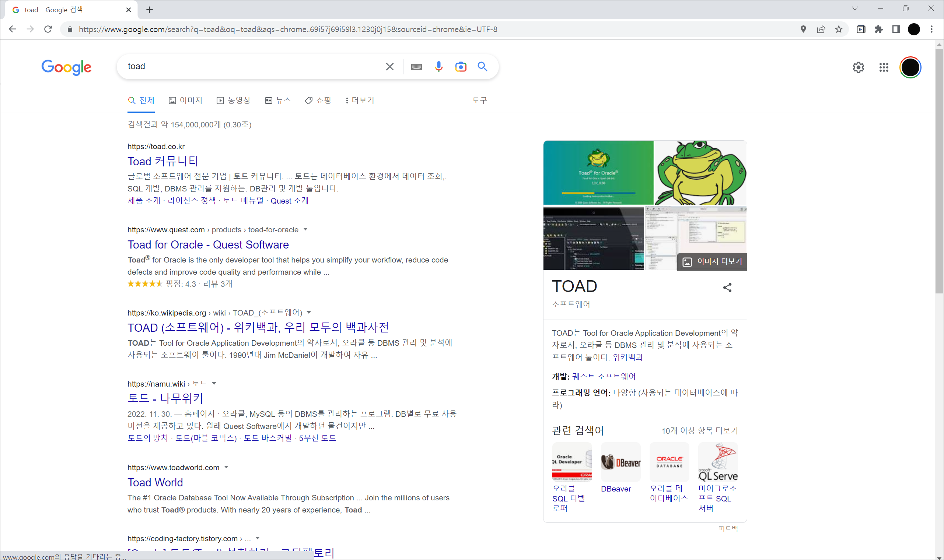Viewport: 944px width, 560px height.
Task: Open Chrome profile avatar in toolbar
Action: coord(914,29)
